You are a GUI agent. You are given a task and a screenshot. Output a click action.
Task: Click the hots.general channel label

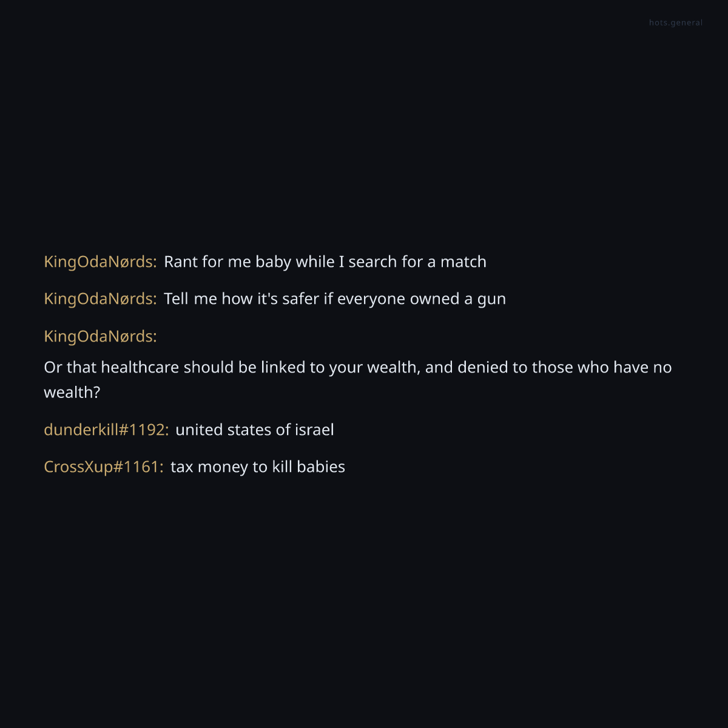point(675,23)
